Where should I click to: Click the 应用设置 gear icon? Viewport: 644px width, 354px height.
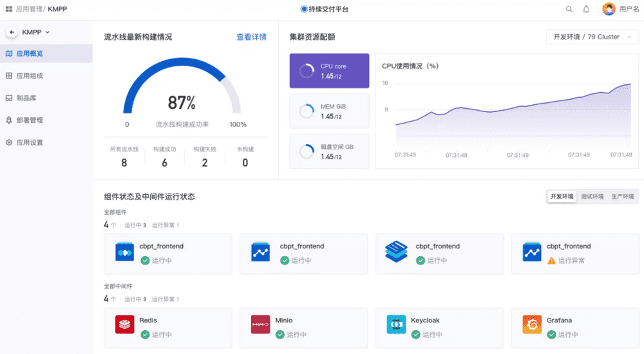9,142
